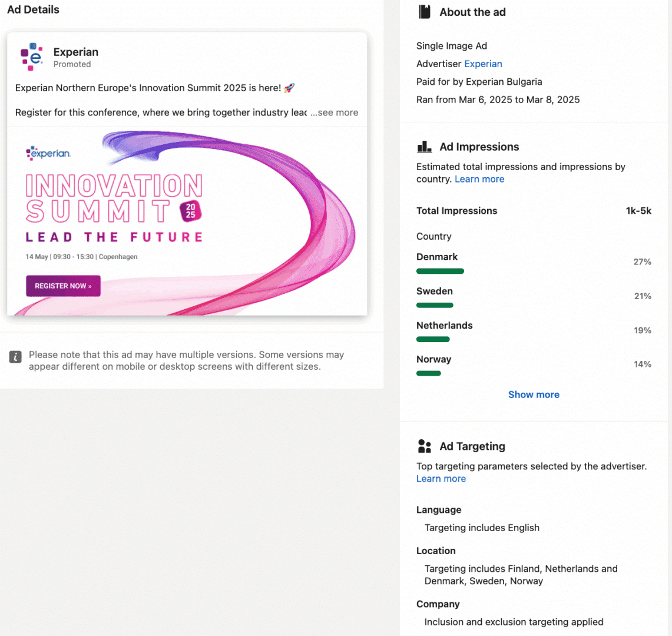Expand ad text with see more
672x636 pixels.
tap(335, 112)
